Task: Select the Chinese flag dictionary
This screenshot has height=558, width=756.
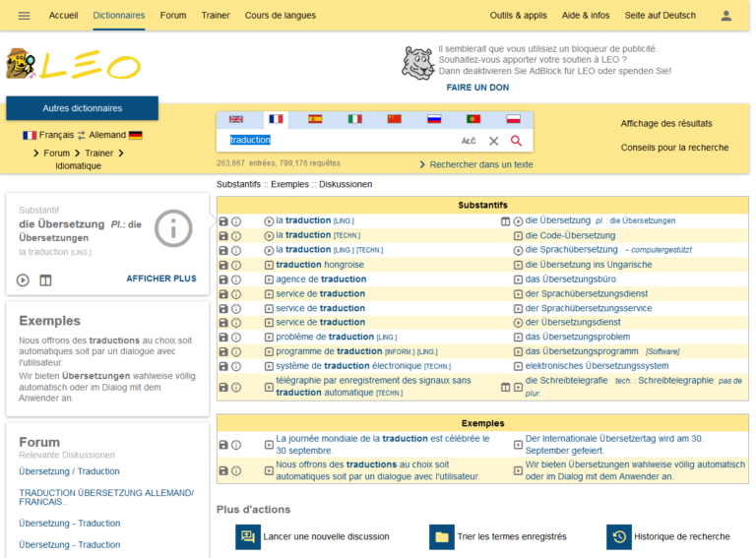Action: point(395,119)
